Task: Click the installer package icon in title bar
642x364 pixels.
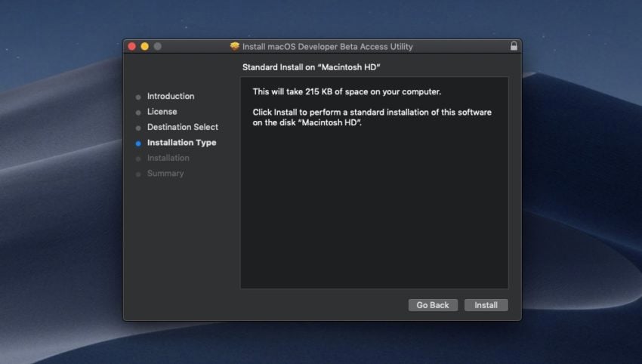Action: point(235,46)
